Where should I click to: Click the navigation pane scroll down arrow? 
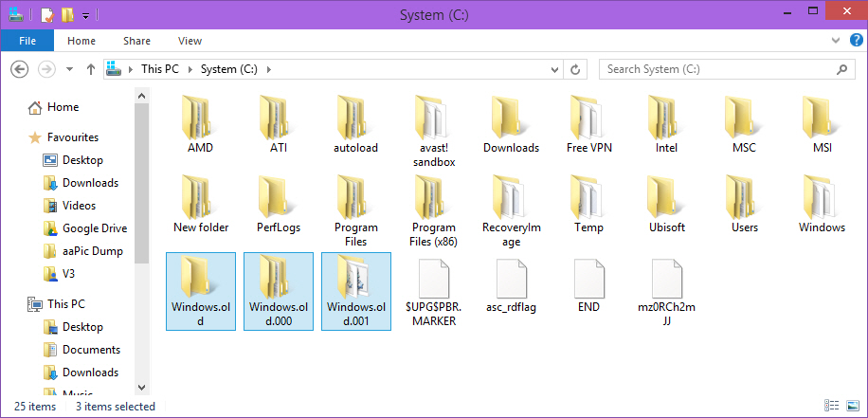(x=141, y=387)
